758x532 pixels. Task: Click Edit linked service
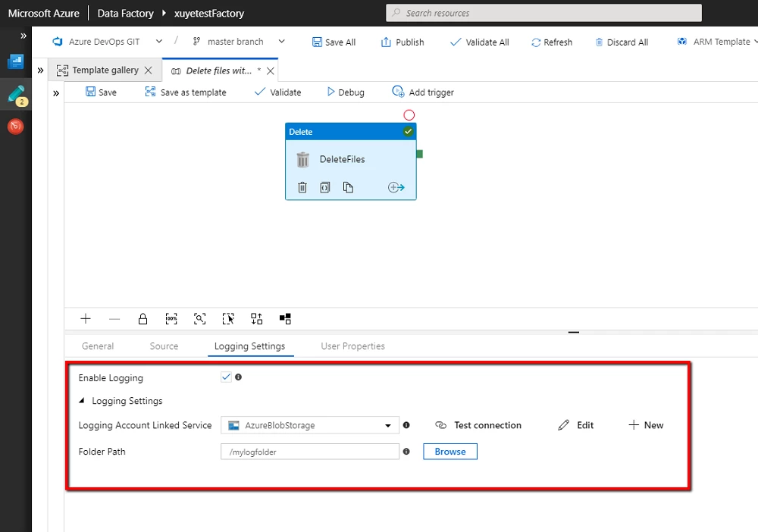pos(576,425)
